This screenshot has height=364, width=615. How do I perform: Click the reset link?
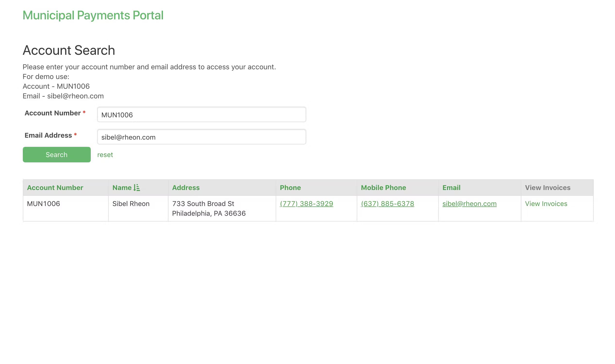click(105, 155)
